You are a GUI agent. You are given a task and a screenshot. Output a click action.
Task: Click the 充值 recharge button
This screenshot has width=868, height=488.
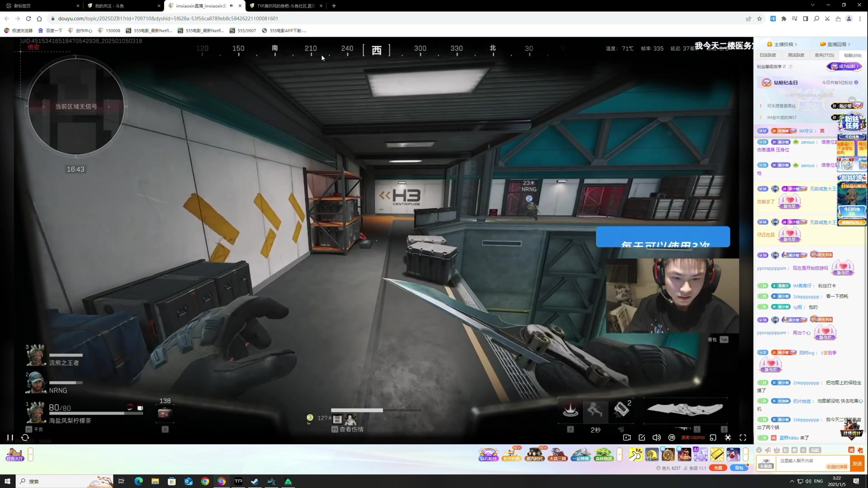[x=718, y=468]
